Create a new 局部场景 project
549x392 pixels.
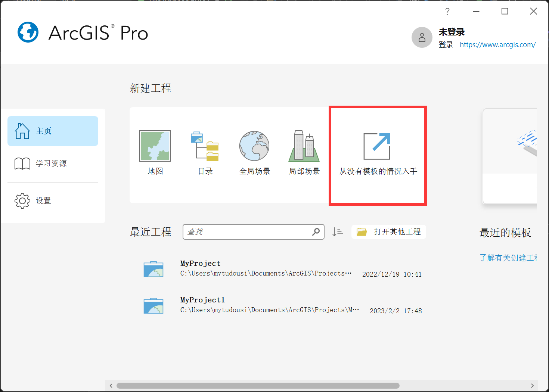click(304, 153)
